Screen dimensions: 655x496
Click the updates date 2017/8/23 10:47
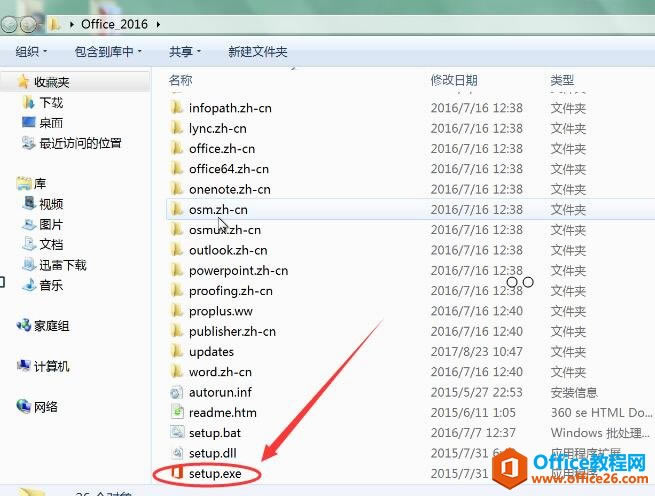tap(477, 351)
